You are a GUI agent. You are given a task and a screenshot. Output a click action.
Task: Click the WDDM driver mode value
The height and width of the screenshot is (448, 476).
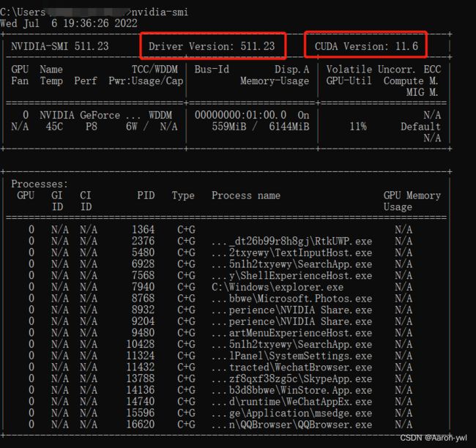[x=160, y=115]
